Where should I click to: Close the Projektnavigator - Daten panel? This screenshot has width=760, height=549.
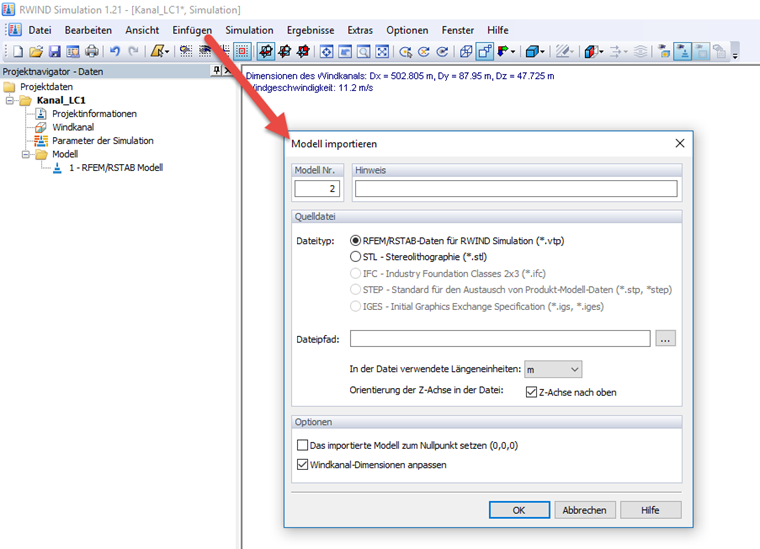pyautogui.click(x=228, y=71)
